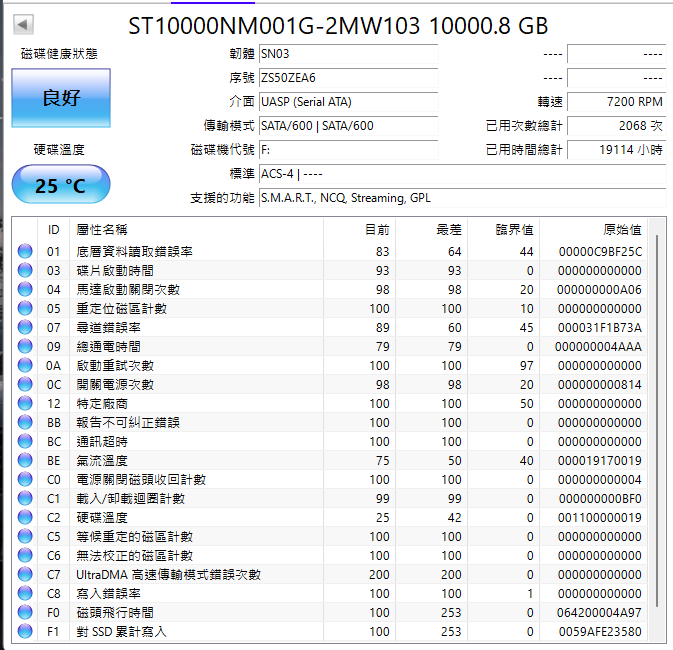Image resolution: width=673 pixels, height=650 pixels.
Task: Click the status orb for attribute C1
Action: [25, 498]
